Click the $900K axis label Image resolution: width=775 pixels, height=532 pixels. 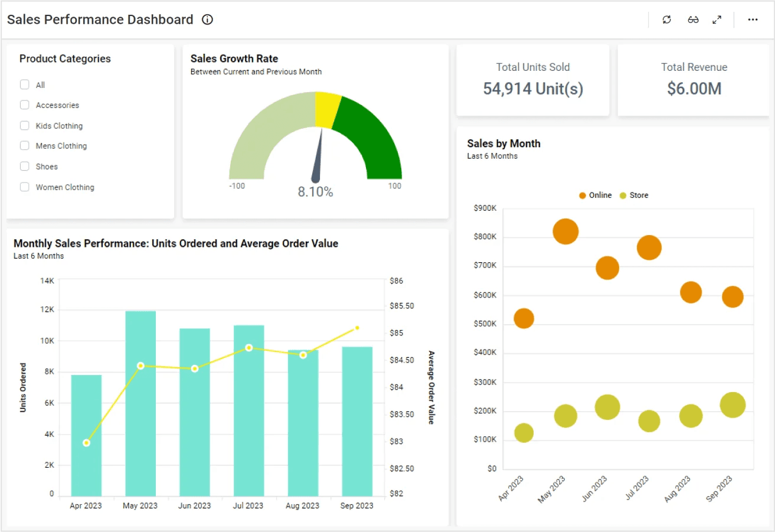point(485,208)
